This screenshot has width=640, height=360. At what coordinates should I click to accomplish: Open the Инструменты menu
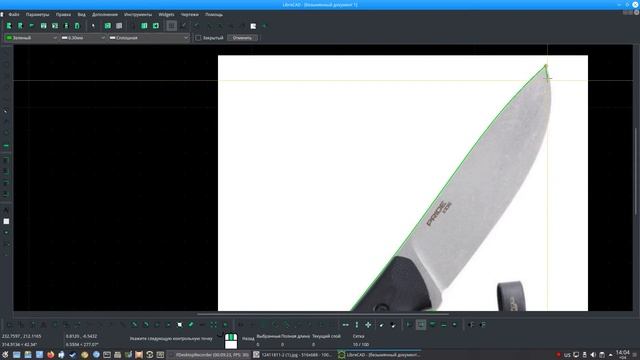(x=138, y=14)
